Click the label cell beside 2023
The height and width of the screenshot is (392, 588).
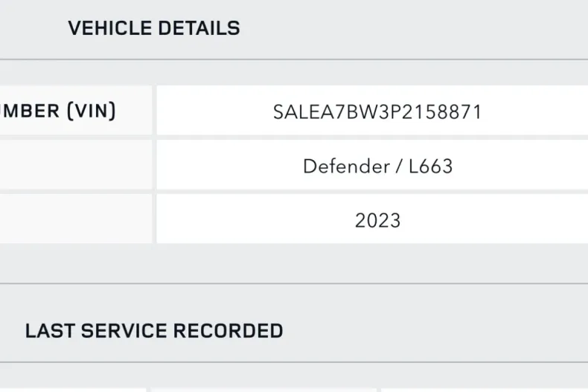(74, 219)
